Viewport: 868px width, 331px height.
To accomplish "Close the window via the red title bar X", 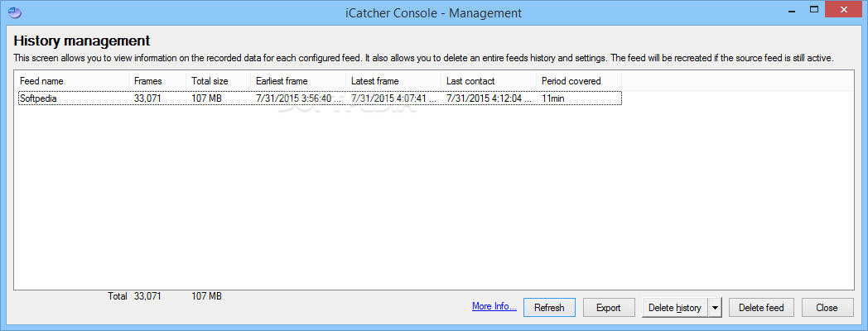I will pyautogui.click(x=845, y=9).
